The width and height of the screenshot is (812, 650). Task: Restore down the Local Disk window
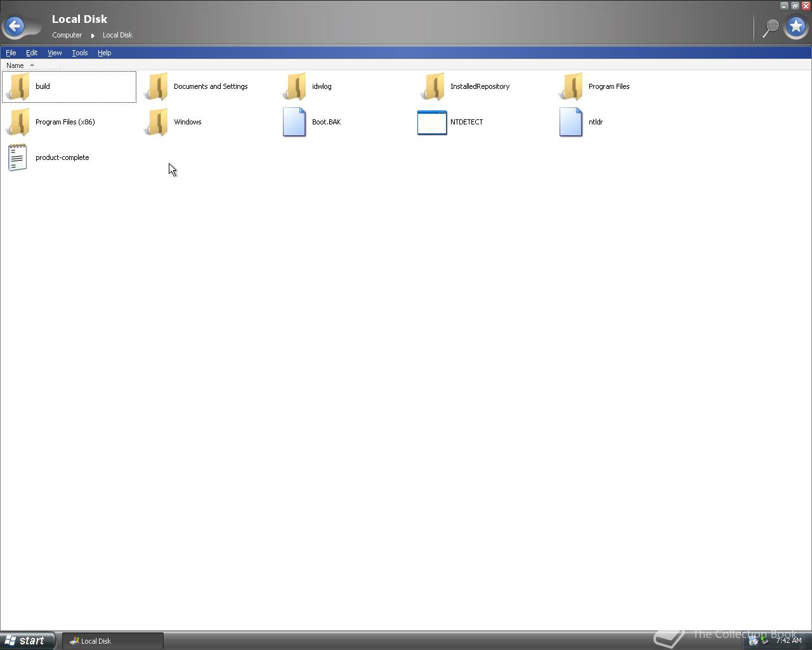click(795, 6)
